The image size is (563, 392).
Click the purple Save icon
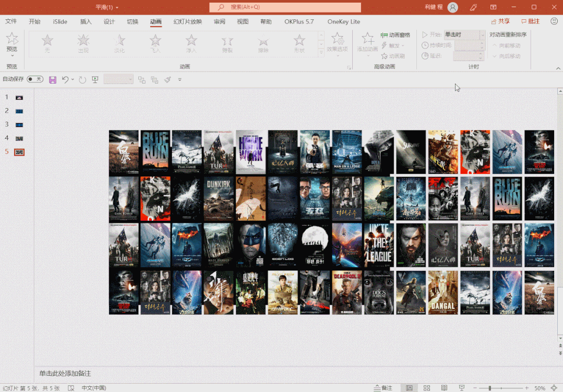click(x=53, y=80)
